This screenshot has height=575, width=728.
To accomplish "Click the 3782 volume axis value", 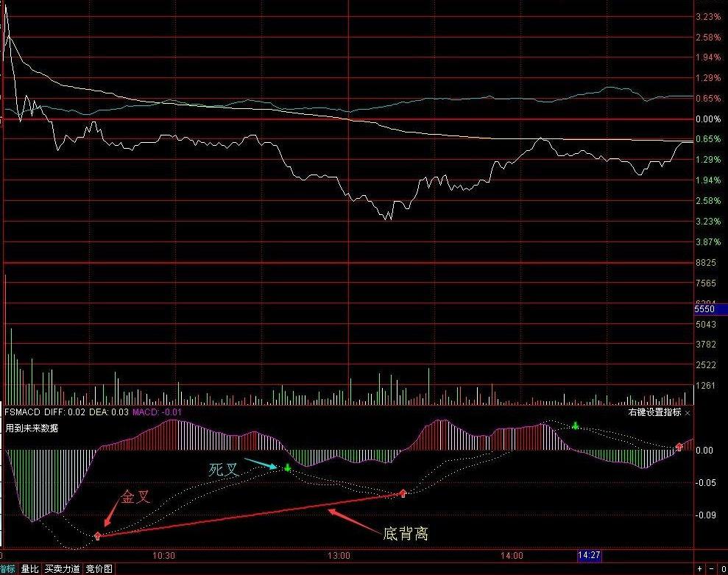I will (x=706, y=345).
